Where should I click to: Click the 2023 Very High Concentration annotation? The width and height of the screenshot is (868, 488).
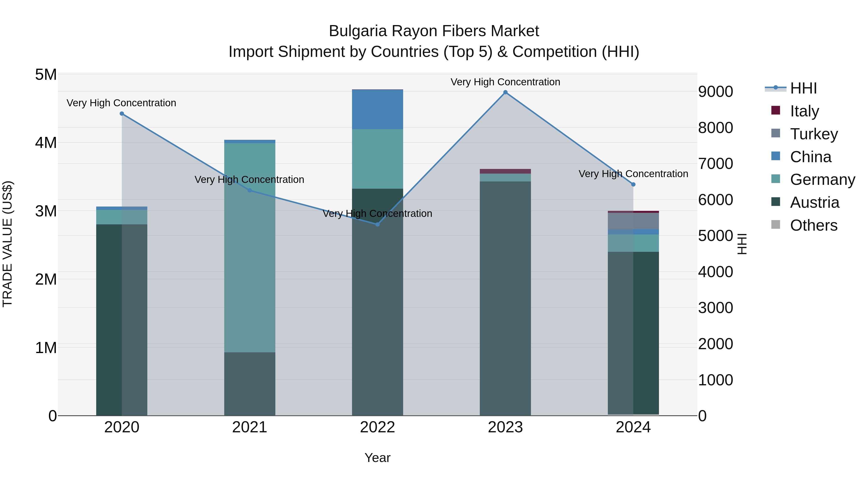point(505,82)
